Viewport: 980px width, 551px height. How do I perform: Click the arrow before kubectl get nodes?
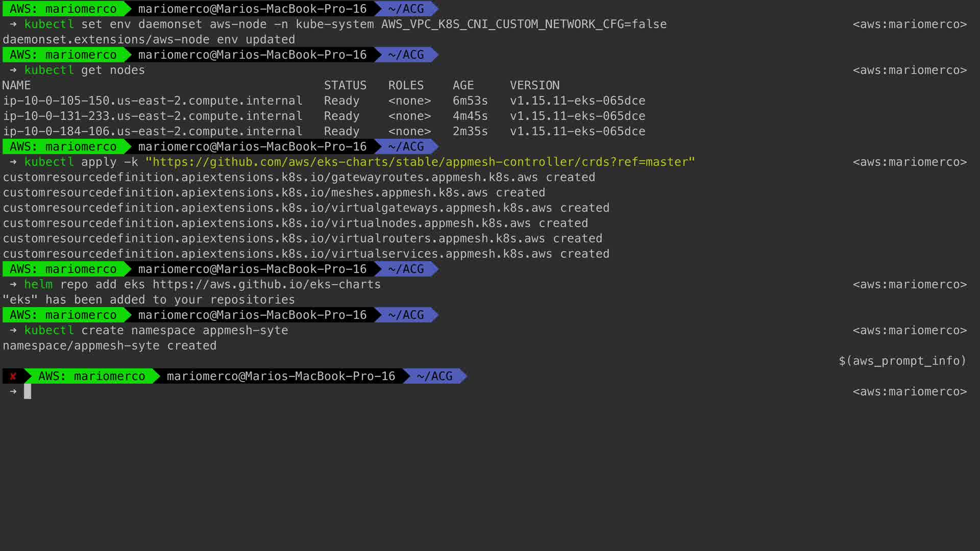tap(13, 70)
